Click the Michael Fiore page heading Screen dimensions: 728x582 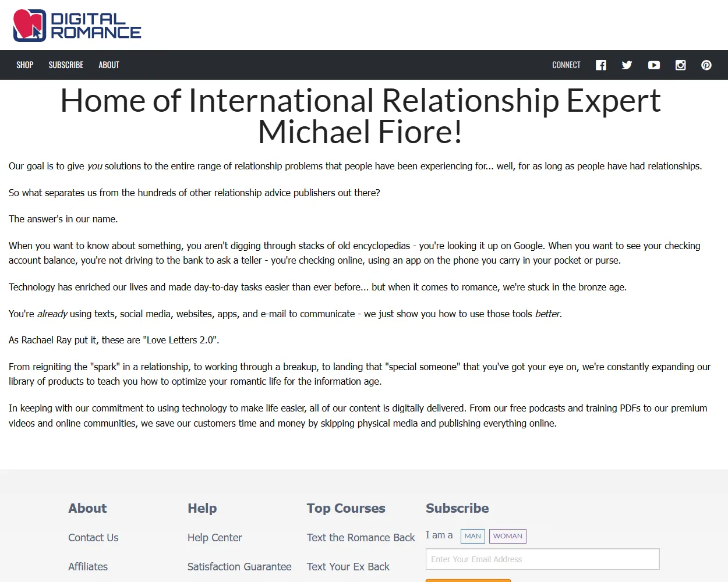(x=361, y=116)
